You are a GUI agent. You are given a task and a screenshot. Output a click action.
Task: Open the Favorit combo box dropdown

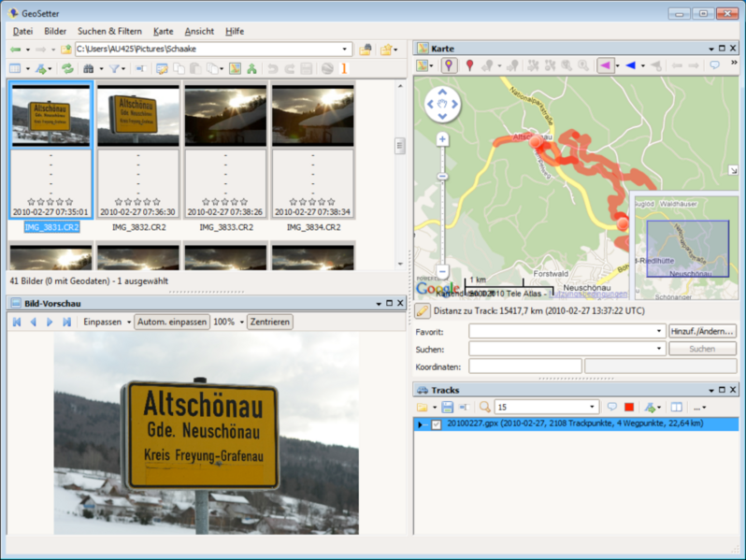tap(659, 331)
